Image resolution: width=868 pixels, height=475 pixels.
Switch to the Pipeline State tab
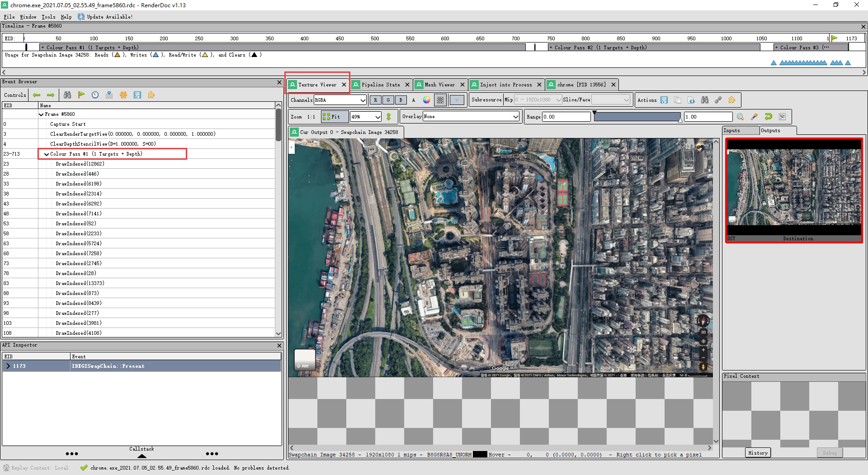pos(380,85)
